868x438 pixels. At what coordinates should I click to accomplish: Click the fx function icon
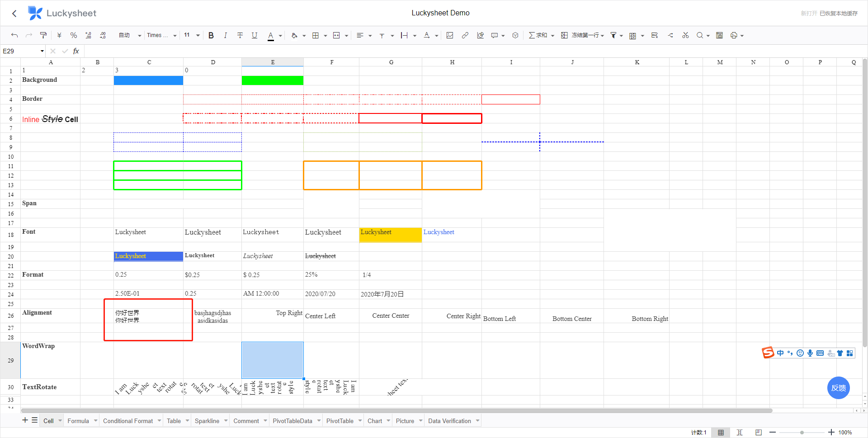click(76, 51)
